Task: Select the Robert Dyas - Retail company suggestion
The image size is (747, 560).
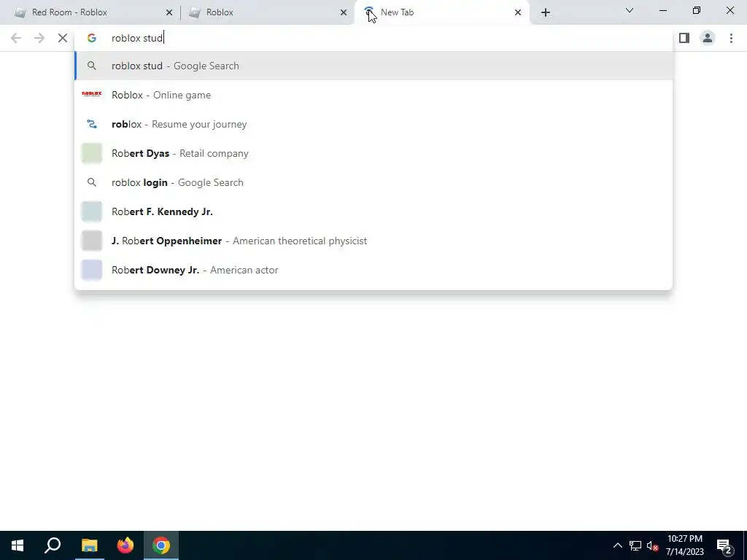Action: (x=374, y=153)
